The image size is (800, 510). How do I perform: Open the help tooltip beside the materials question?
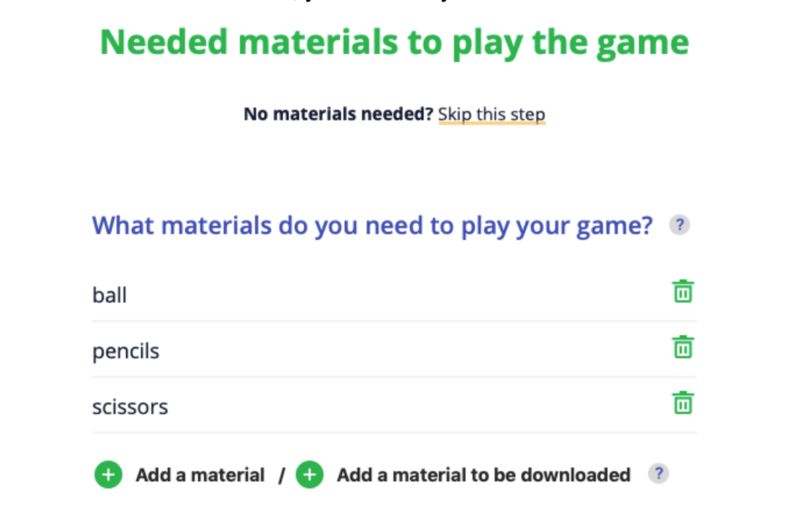coord(679,225)
